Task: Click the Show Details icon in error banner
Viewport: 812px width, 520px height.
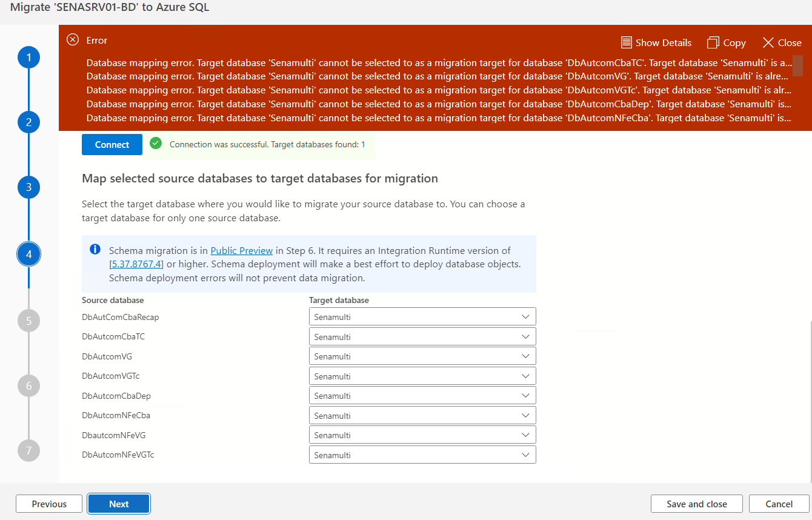Action: click(627, 42)
